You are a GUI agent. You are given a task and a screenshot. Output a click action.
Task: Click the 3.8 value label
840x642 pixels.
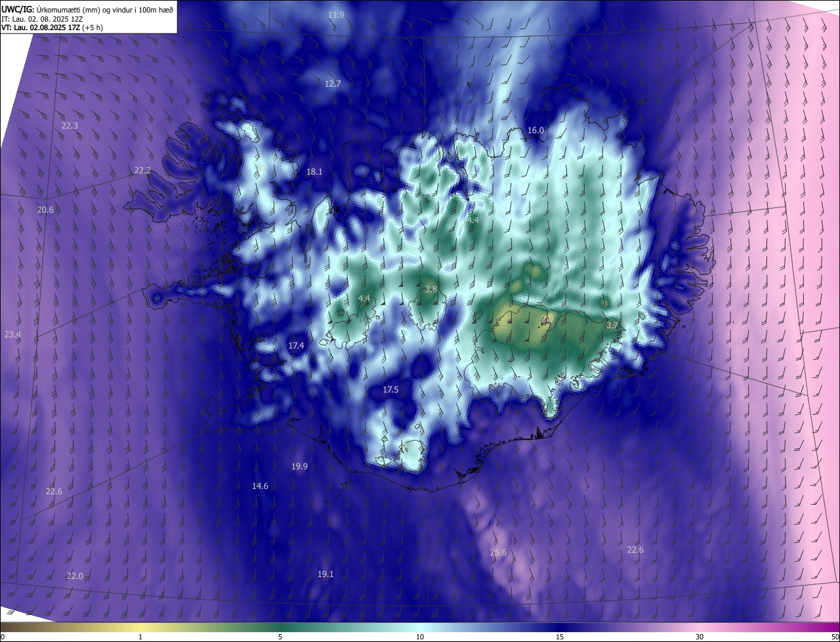coord(431,289)
